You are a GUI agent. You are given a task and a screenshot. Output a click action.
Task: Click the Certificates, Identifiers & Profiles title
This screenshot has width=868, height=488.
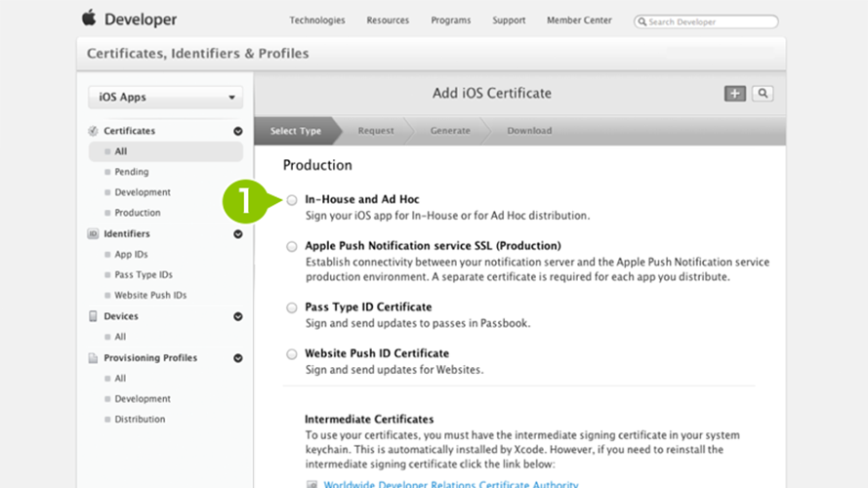tap(197, 53)
